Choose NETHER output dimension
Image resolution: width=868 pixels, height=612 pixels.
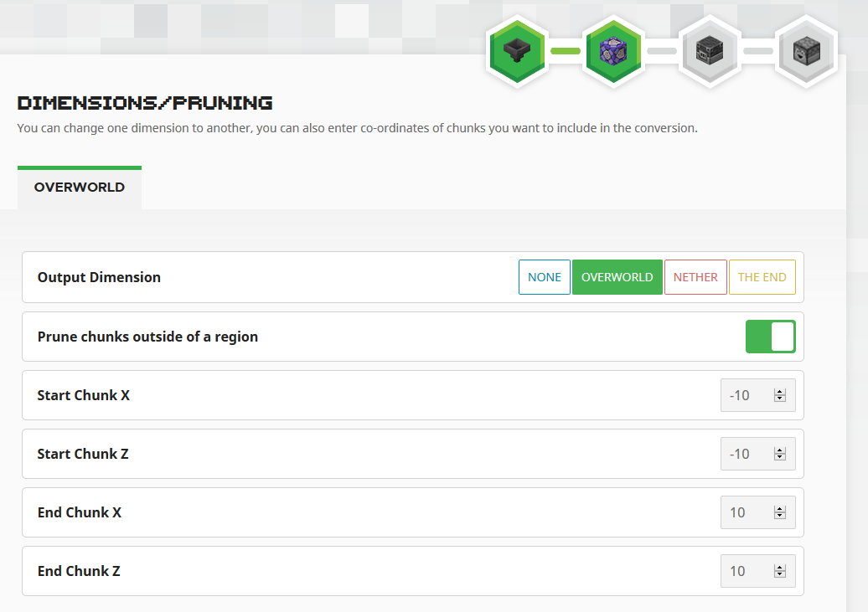[x=695, y=277]
